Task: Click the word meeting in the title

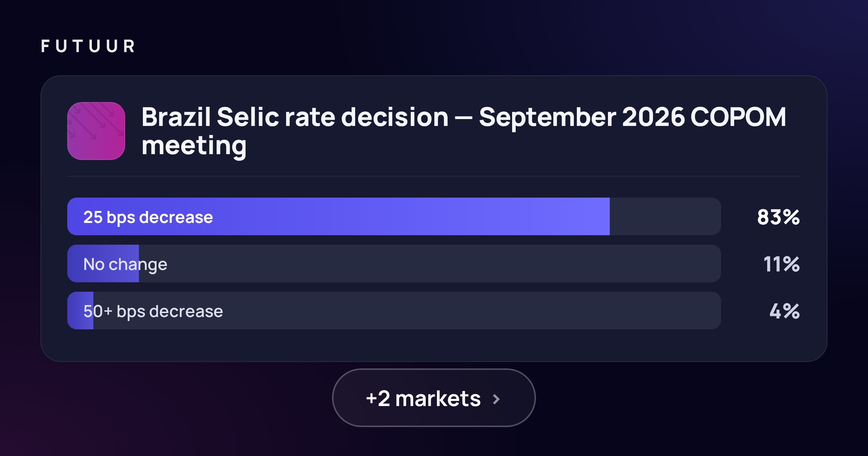Action: tap(194, 146)
